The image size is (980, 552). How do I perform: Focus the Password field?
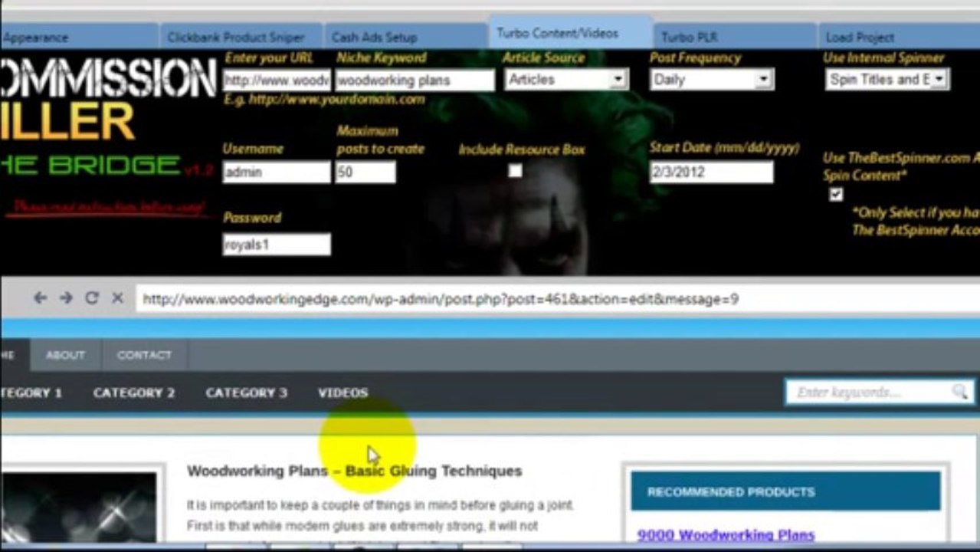(277, 245)
